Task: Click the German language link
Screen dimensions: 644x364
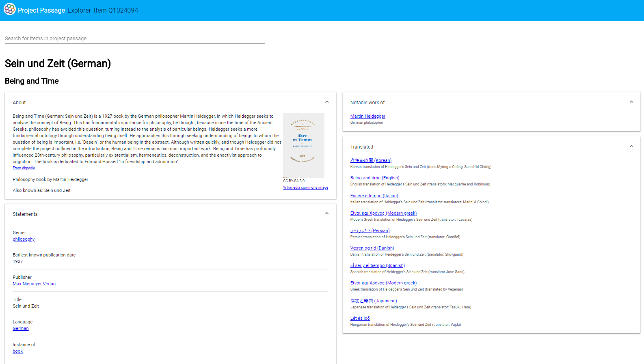Action: [x=21, y=329]
